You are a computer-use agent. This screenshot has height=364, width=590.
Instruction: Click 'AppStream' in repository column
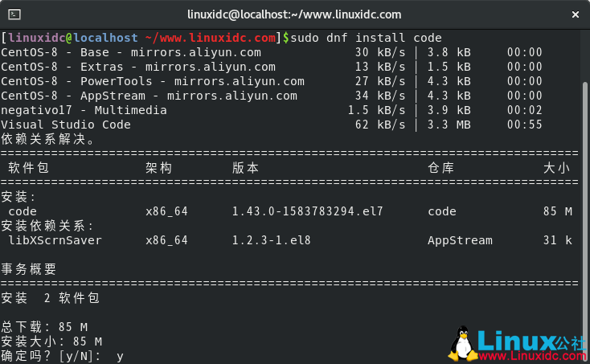pos(460,240)
